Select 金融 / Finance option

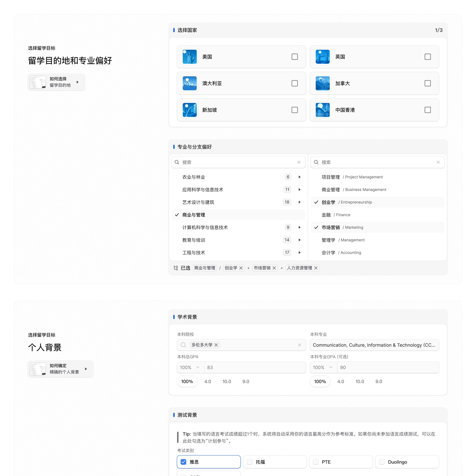coord(377,215)
